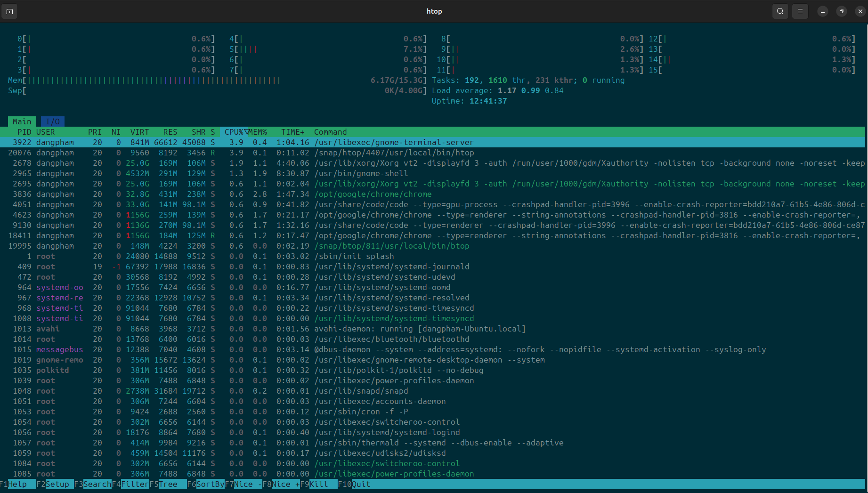Select the systemd-journald process row

pos(432,267)
